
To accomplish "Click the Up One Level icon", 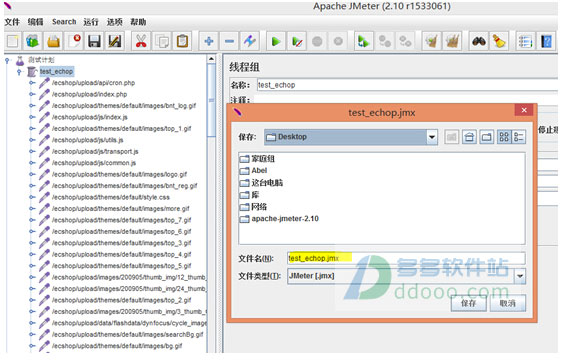I will (452, 137).
